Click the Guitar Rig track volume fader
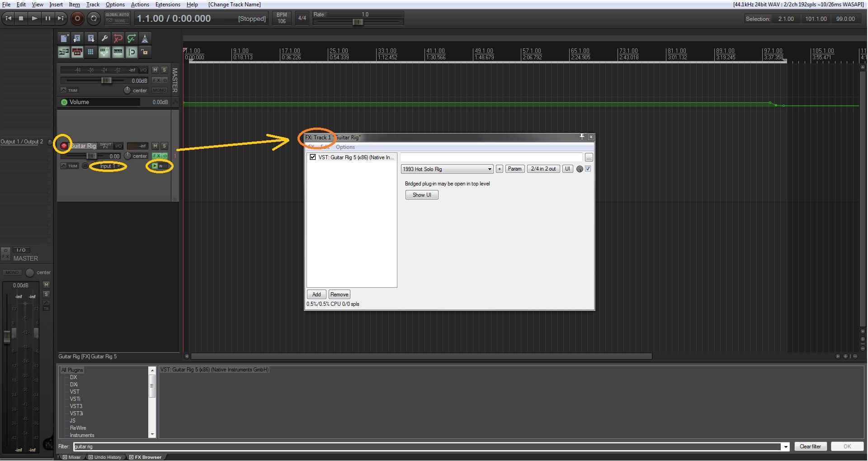Image resolution: width=868 pixels, height=461 pixels. point(91,156)
